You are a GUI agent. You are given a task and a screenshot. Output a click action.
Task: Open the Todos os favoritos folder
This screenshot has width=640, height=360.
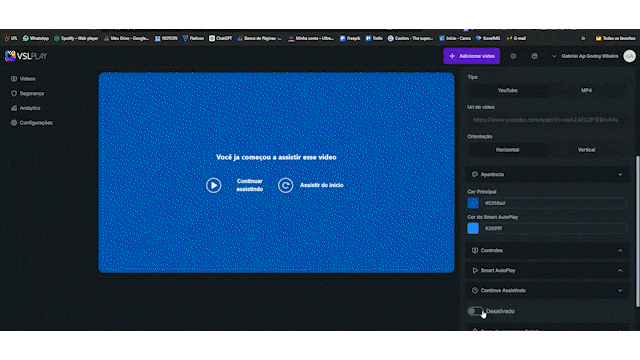(x=616, y=38)
